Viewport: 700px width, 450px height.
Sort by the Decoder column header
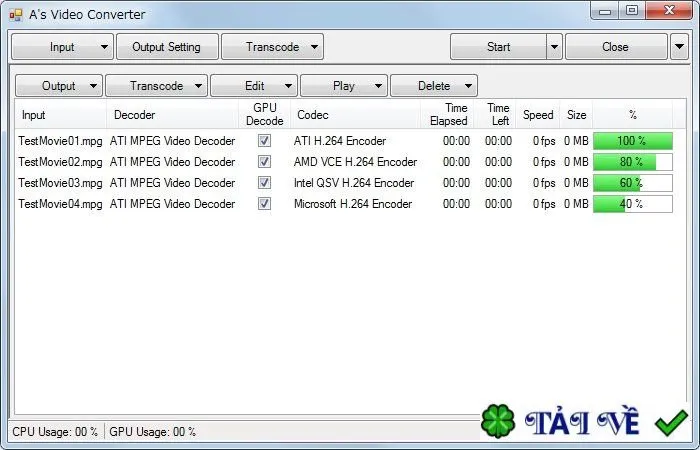173,115
